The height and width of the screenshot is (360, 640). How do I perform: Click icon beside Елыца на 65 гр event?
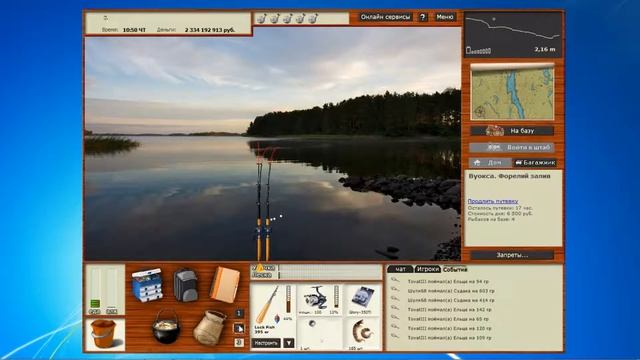pyautogui.click(x=395, y=318)
